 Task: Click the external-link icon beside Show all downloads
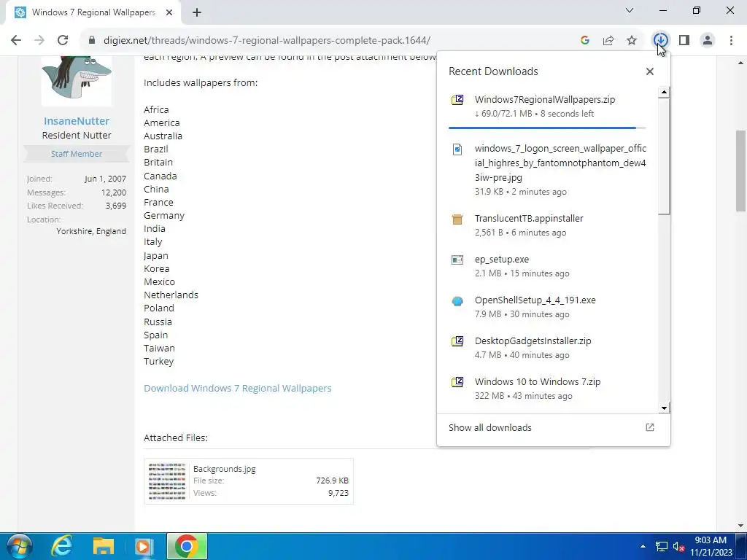tap(650, 427)
